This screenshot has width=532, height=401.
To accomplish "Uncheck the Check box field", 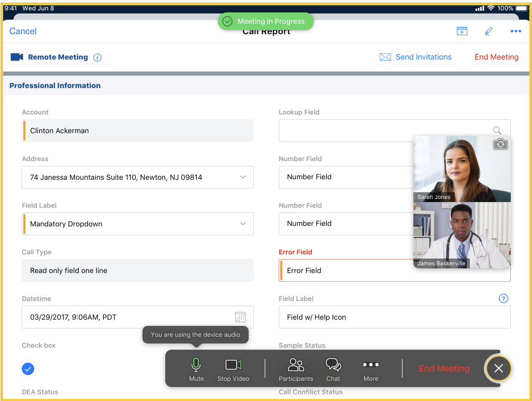I will click(28, 369).
